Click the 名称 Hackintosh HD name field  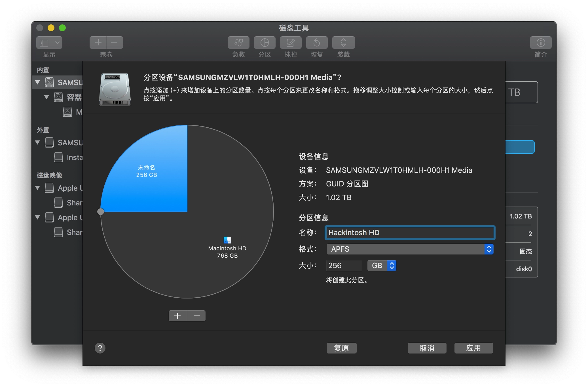(410, 233)
